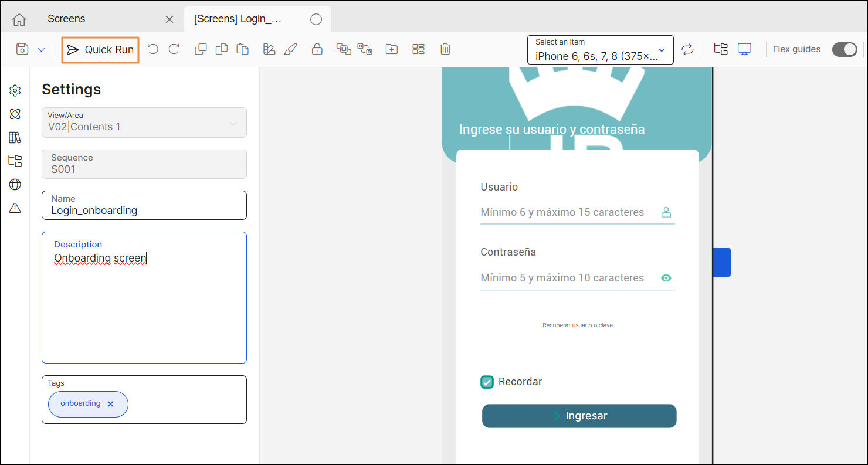Click the new folder plus icon
This screenshot has width=868, height=465.
pos(391,49)
